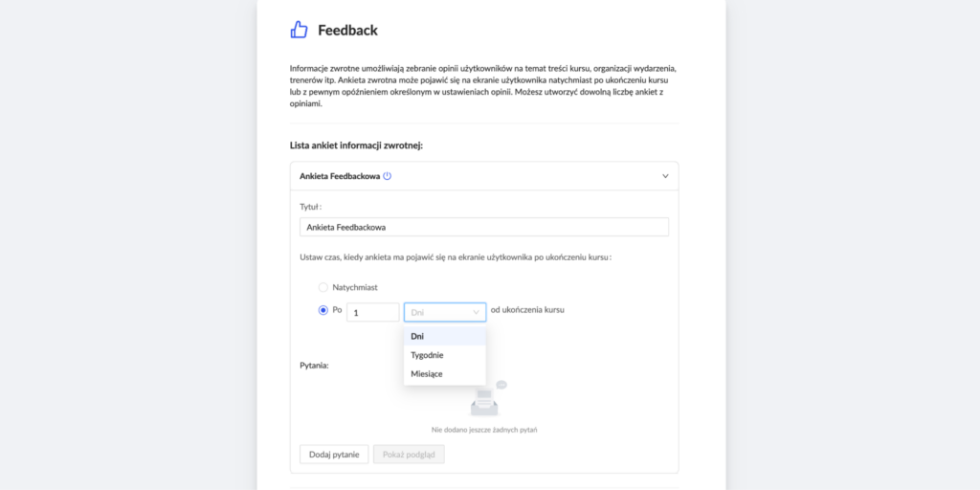Select the Natychmiast radio button
This screenshot has width=980, height=490.
click(323, 287)
